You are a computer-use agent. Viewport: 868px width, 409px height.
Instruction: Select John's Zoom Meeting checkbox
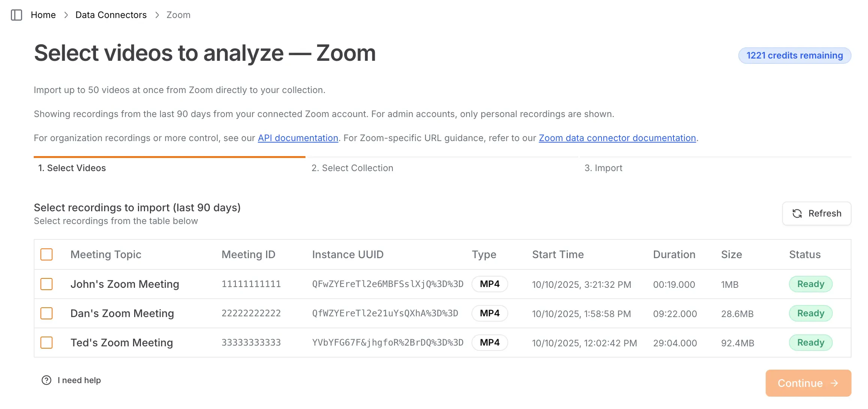click(46, 284)
